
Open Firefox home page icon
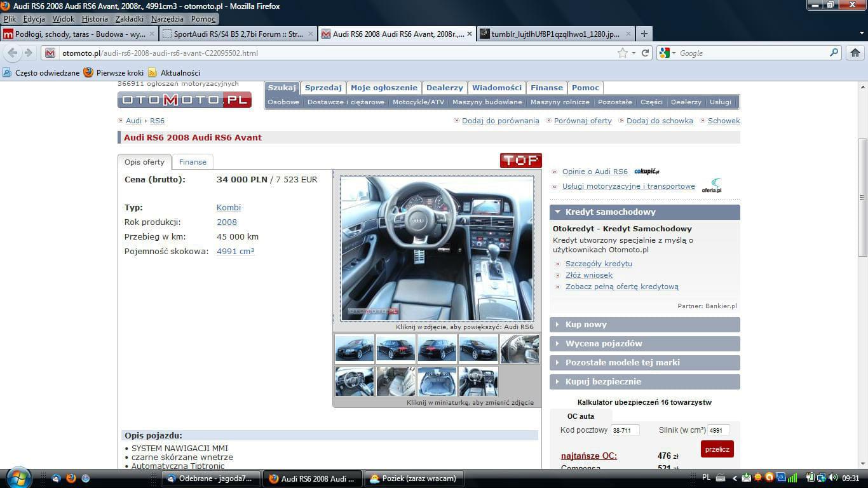click(855, 53)
